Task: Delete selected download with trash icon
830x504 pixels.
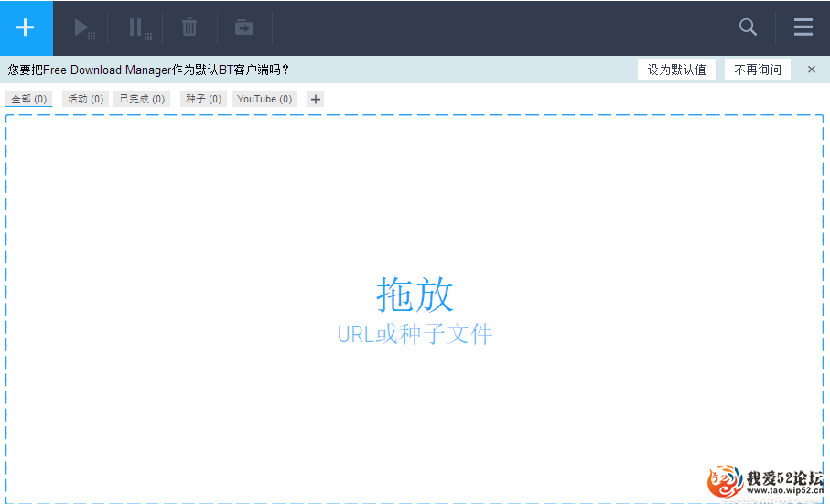Action: (x=189, y=27)
